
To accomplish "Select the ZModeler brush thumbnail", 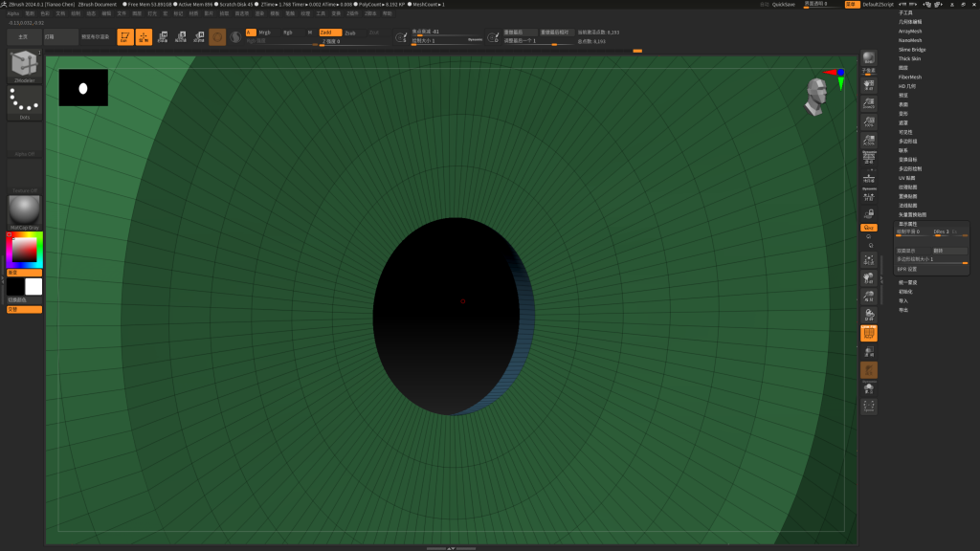I will [x=24, y=66].
